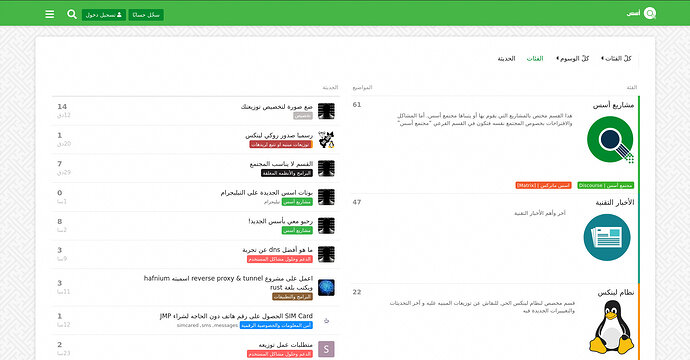The height and width of the screenshot is (360, 690).
Task: Click the purple S avatar
Action: pos(326,349)
